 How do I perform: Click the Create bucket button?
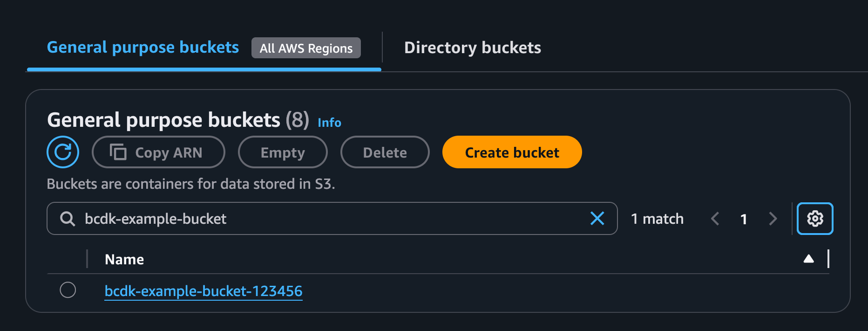coord(511,152)
